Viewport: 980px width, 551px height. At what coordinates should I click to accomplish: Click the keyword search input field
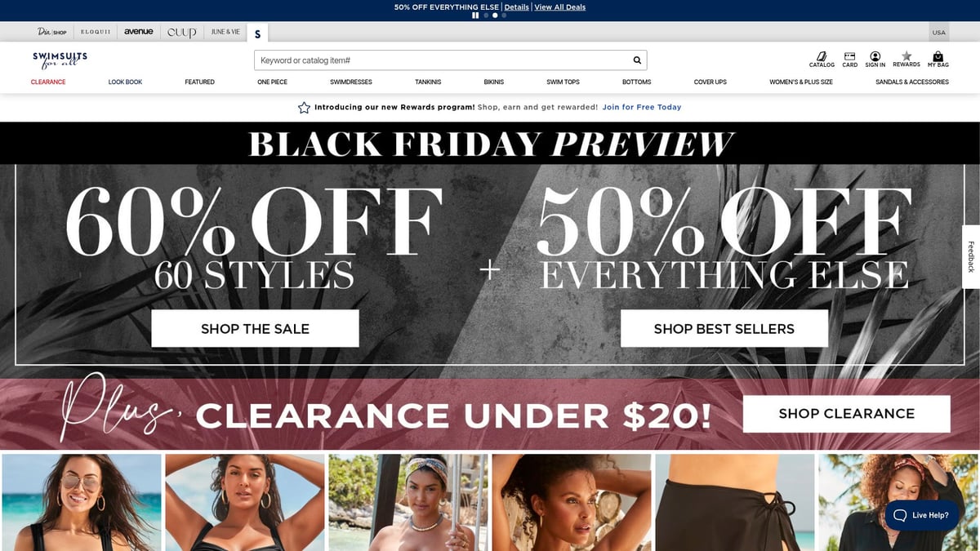click(442, 60)
